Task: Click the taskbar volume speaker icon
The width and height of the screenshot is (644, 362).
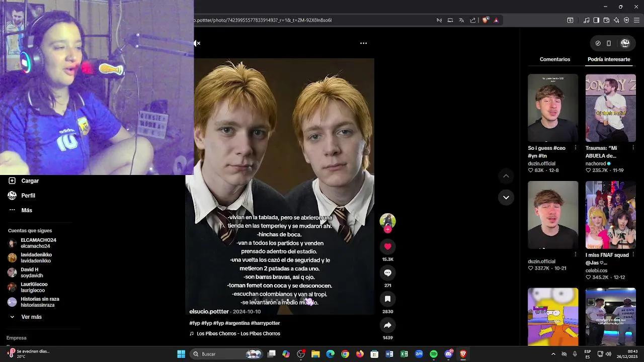Action: [609, 354]
